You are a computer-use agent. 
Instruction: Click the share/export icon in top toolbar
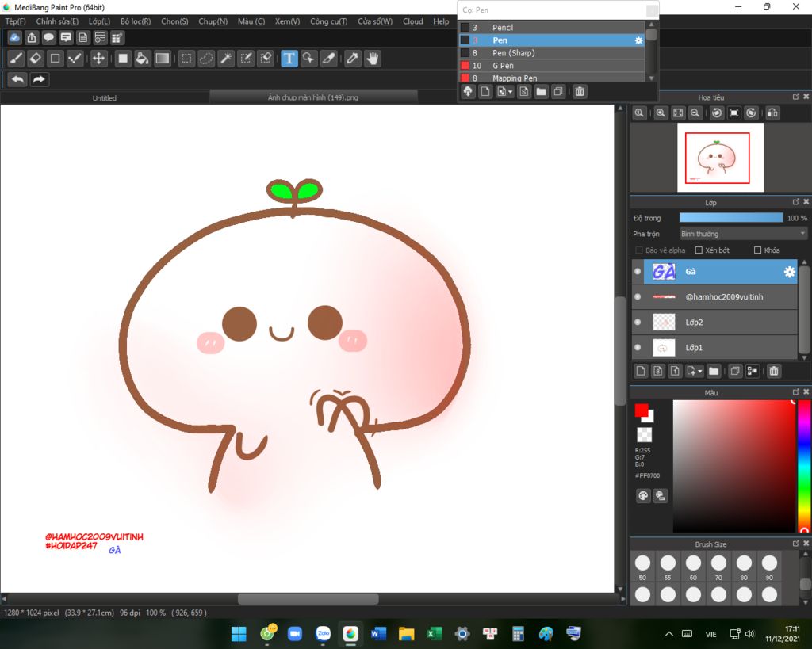(32, 37)
